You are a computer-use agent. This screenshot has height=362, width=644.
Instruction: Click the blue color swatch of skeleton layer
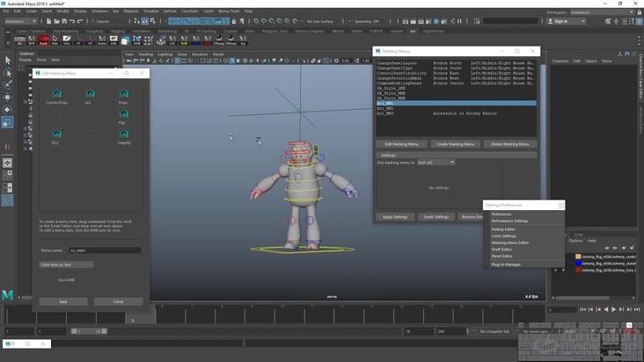coord(578,264)
